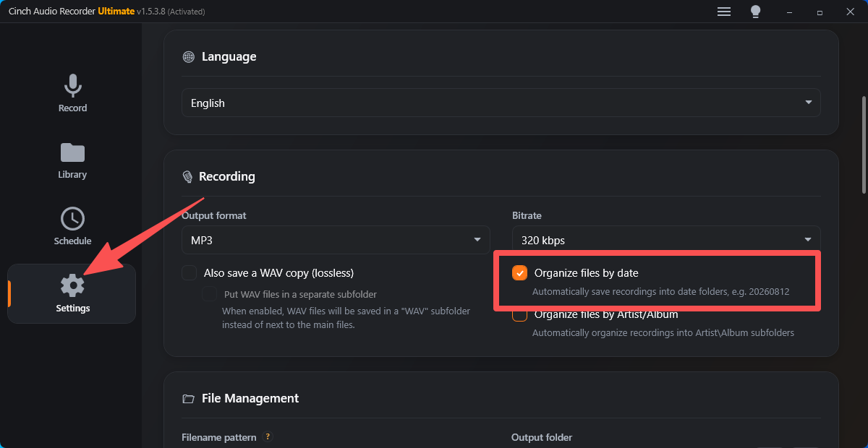The width and height of the screenshot is (868, 448).
Task: Open the Language dropdown showing English
Action: pos(501,103)
